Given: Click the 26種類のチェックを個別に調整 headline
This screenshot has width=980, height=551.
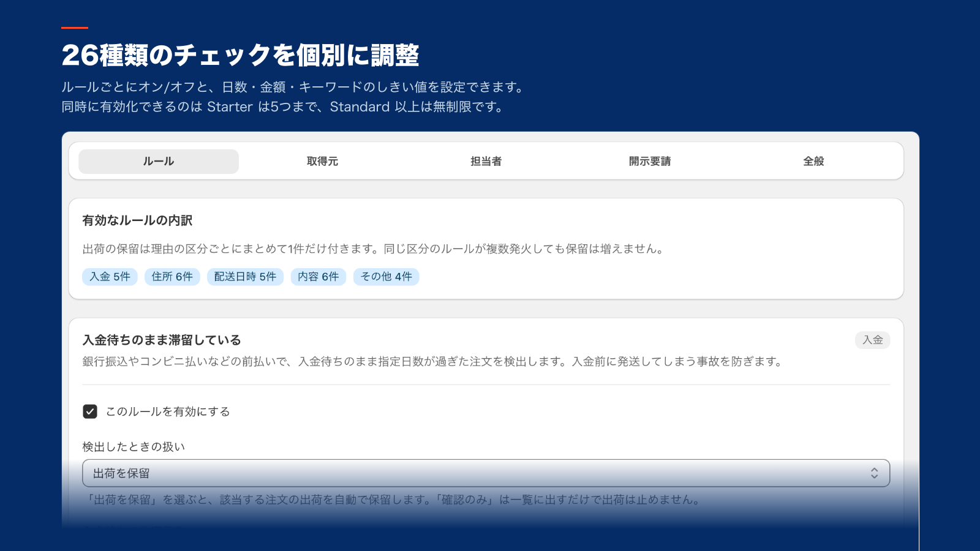Looking at the screenshot, I should (241, 55).
